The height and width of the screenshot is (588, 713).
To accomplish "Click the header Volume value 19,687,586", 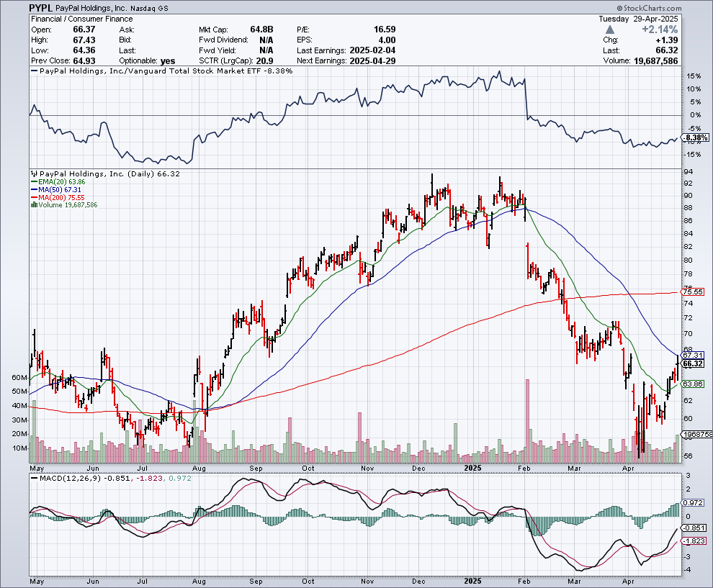I will [655, 61].
